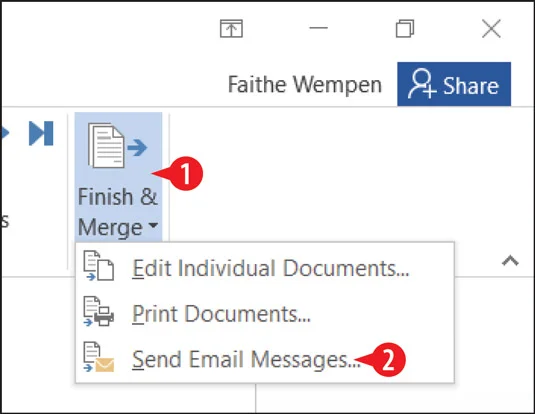
Task: Jump to the Last Record arrow icon
Action: 41,133
